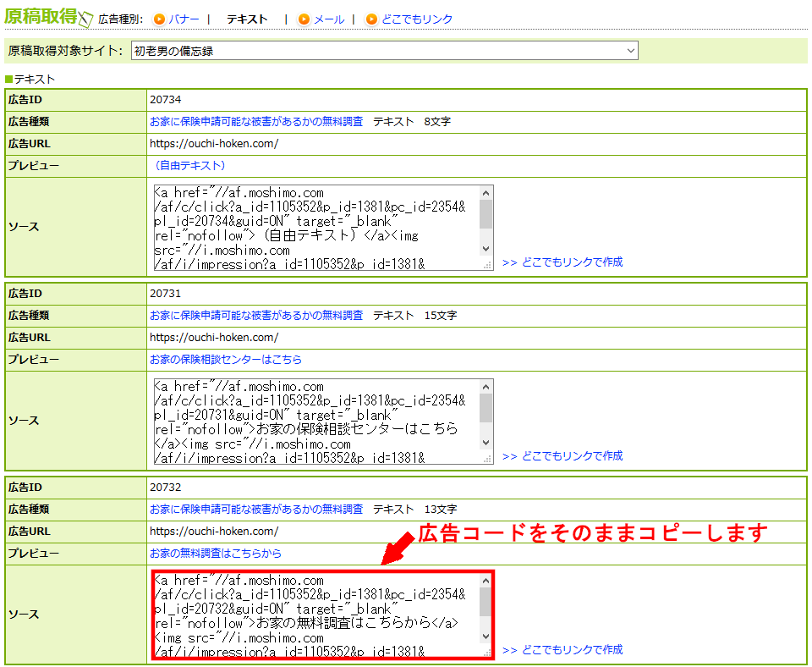812x667 pixels.
Task: Click the 広告URL value for ad 20731
Action: (214, 338)
